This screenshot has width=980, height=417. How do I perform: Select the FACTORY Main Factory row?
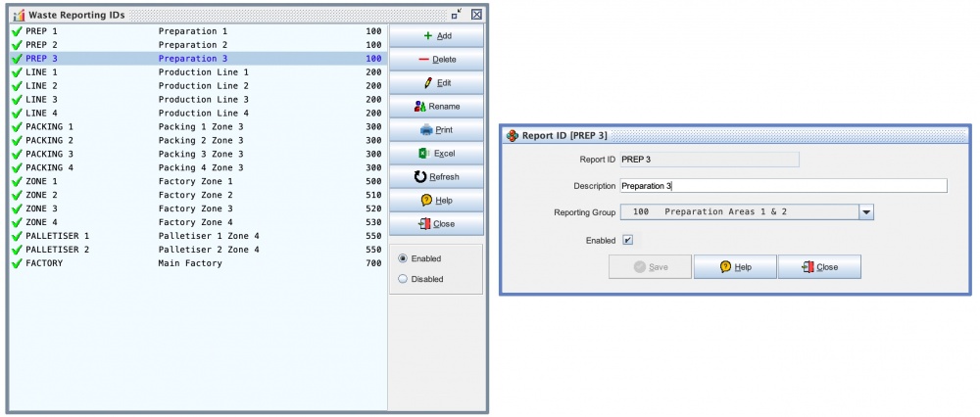pyautogui.click(x=196, y=263)
